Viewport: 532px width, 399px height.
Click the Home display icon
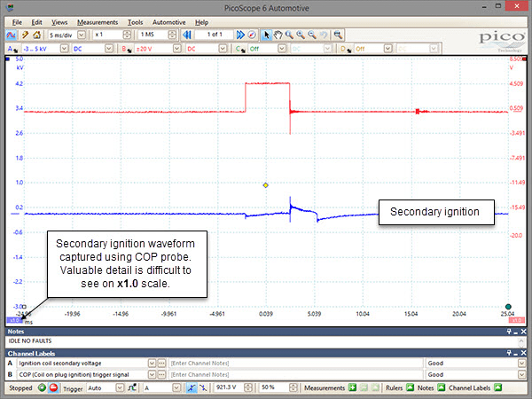[37, 35]
